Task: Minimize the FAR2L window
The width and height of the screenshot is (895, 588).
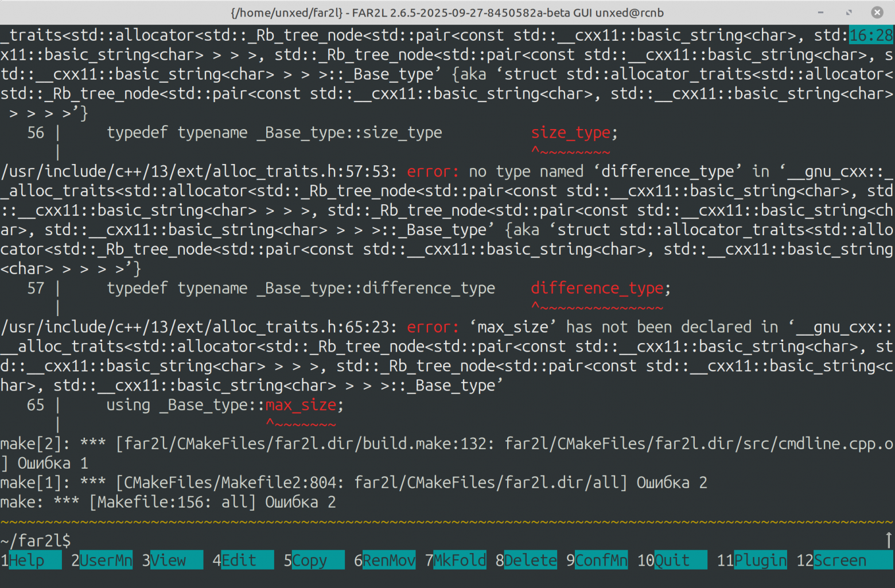Action: 821,12
